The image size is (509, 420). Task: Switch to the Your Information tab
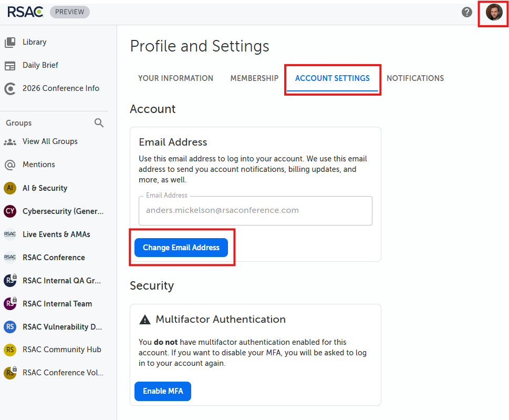click(175, 78)
